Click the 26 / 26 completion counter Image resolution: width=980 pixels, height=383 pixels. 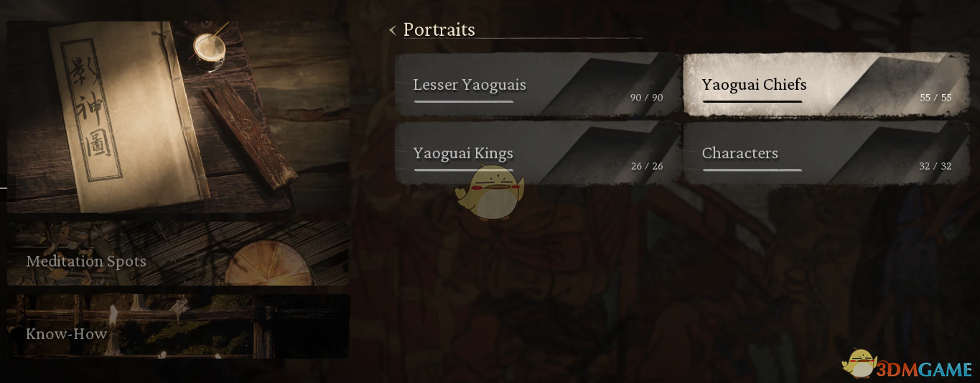646,166
